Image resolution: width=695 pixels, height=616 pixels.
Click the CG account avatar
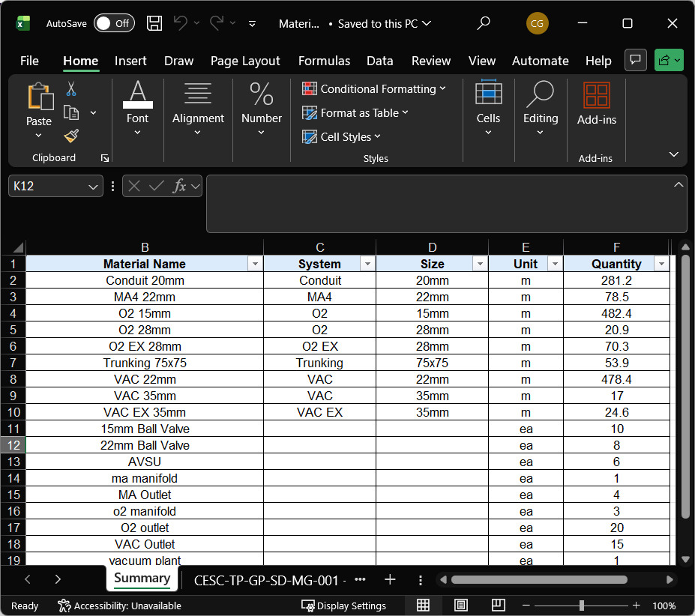tap(538, 23)
